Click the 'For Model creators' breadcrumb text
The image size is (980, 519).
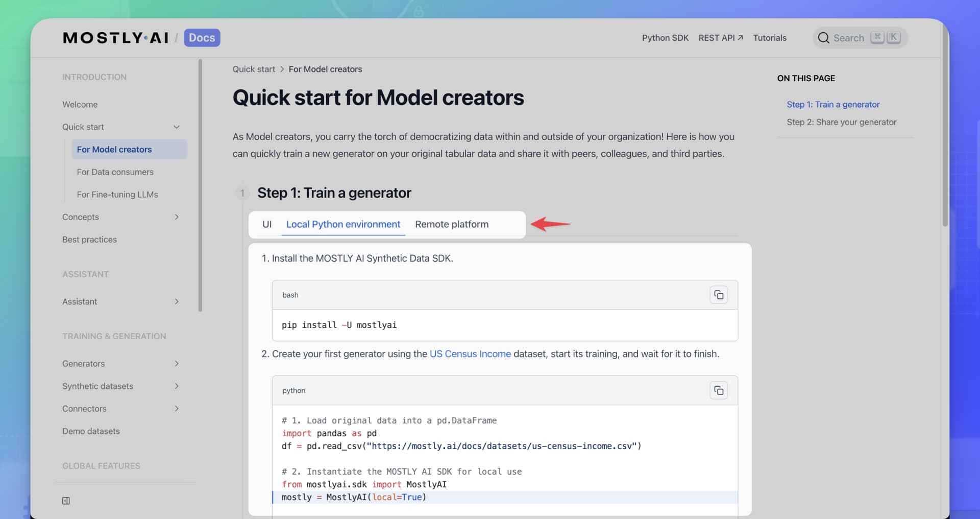(325, 69)
